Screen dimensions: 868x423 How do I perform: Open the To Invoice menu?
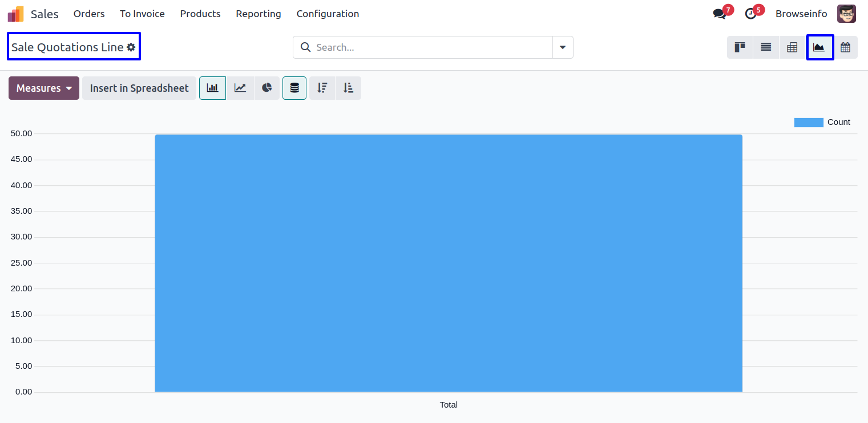pyautogui.click(x=142, y=14)
